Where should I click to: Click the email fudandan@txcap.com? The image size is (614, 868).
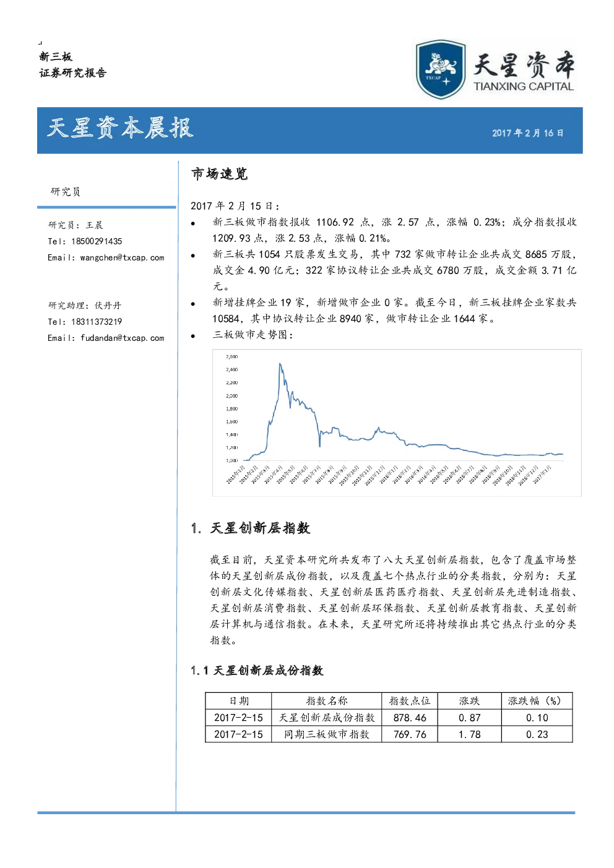click(x=122, y=338)
